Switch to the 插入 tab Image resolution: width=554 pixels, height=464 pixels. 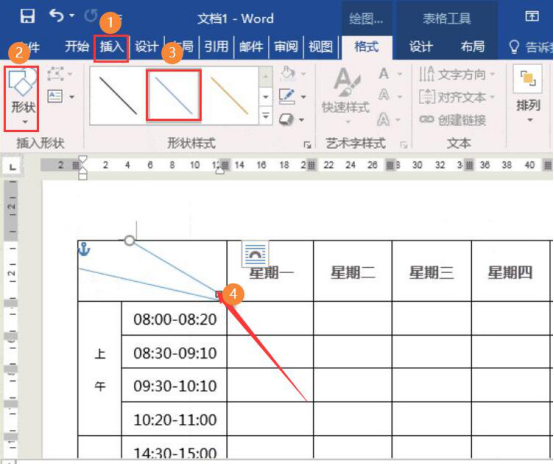111,47
